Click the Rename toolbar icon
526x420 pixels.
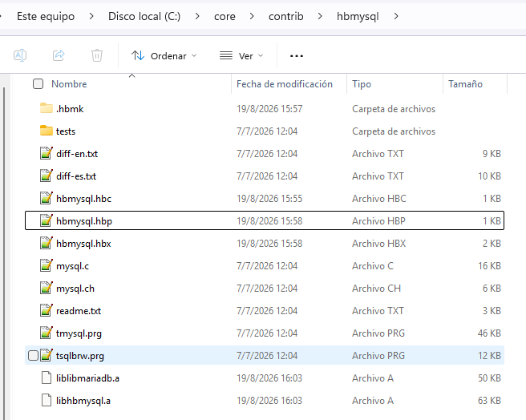[20, 55]
